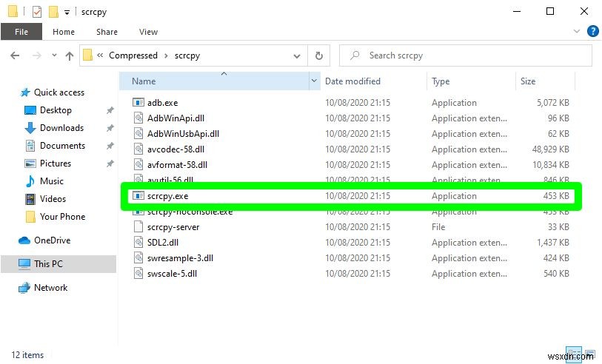Click the folder icon at title bar start
602x364 pixels.
13,11
